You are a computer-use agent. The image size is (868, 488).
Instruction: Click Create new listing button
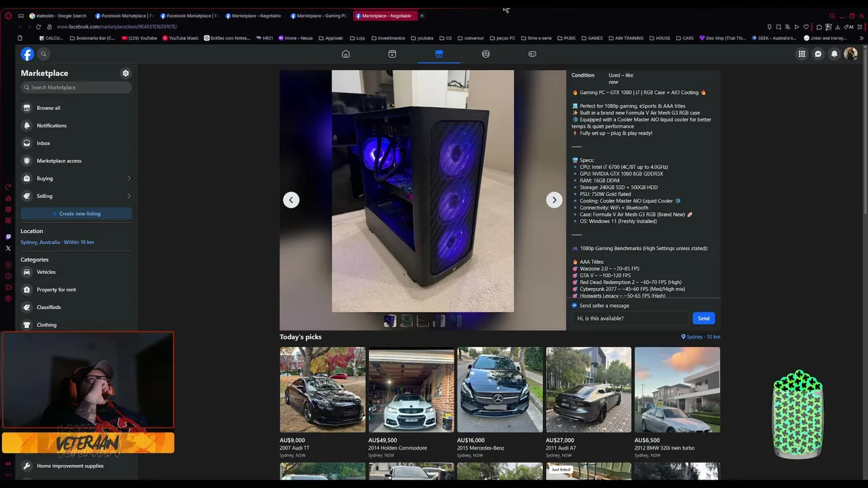(x=76, y=213)
